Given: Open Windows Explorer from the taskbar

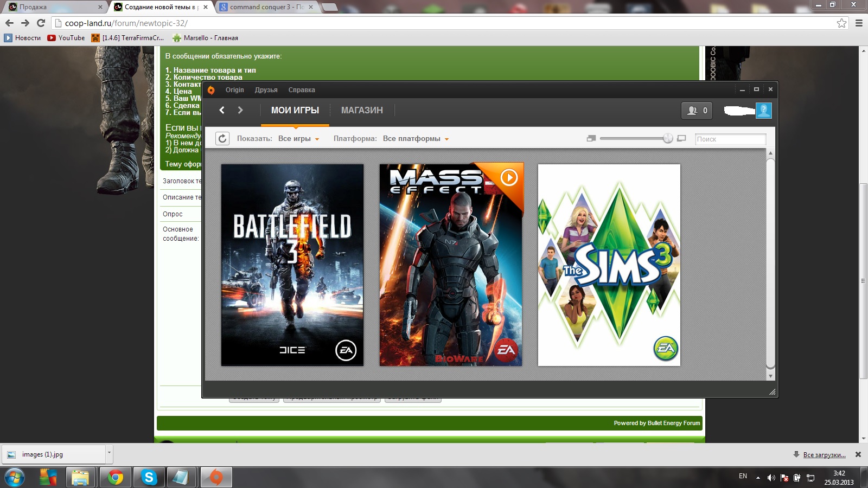Looking at the screenshot, I should tap(80, 478).
